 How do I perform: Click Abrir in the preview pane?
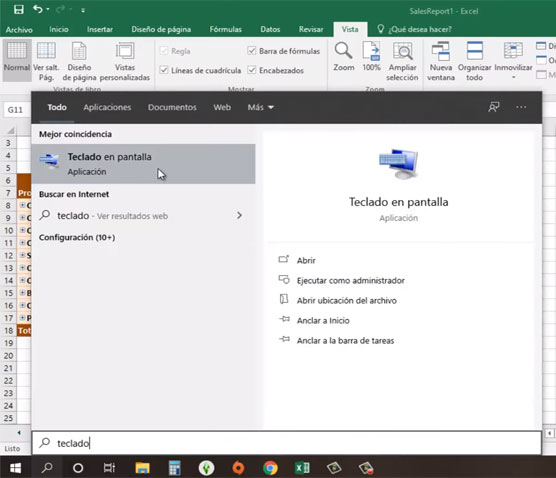(306, 260)
